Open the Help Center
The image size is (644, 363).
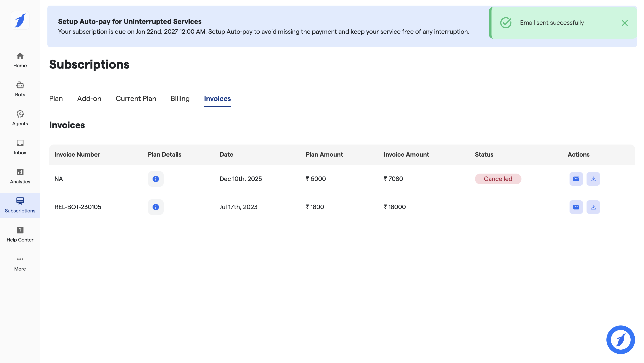[20, 234]
